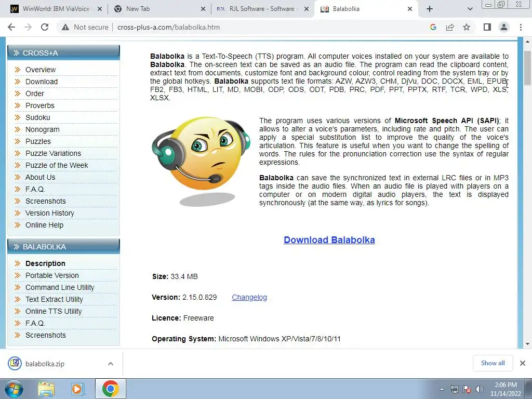
Task: Open the taskbar clock and date
Action: coord(506,389)
